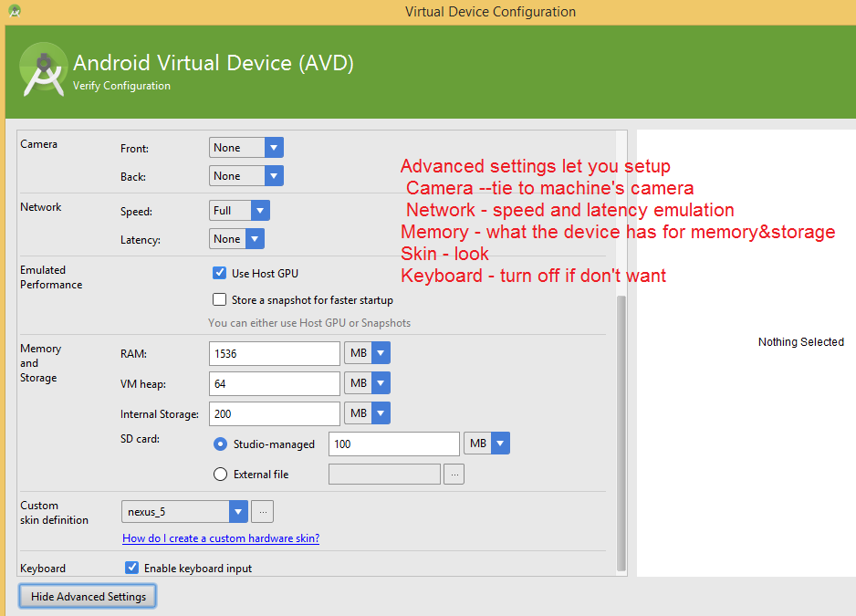Open the custom skin nexus_5 dropdown
Viewport: 856px width, 616px height.
(184, 512)
